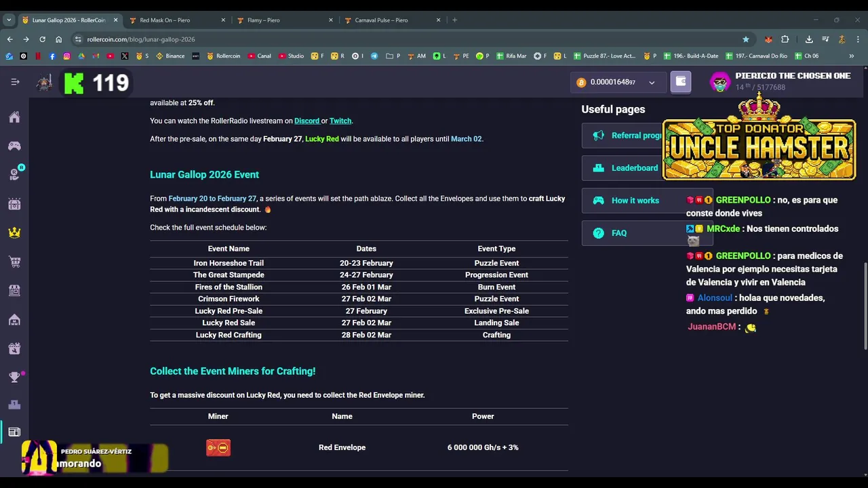
Task: Open browser home button
Action: pos(58,39)
